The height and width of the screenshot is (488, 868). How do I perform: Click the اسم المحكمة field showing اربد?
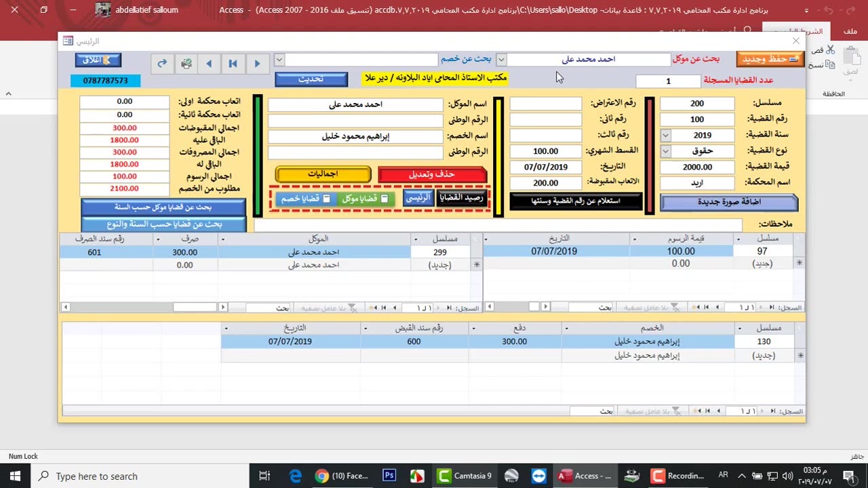tap(697, 183)
